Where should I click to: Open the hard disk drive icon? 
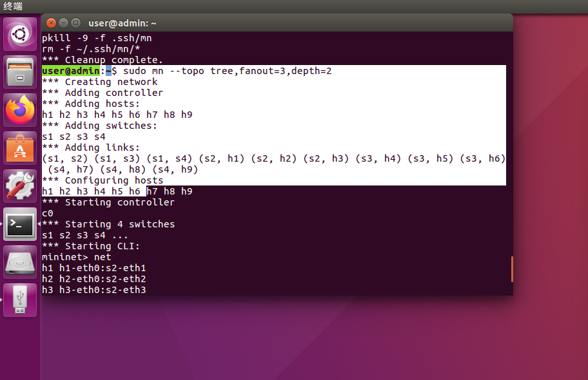20,262
